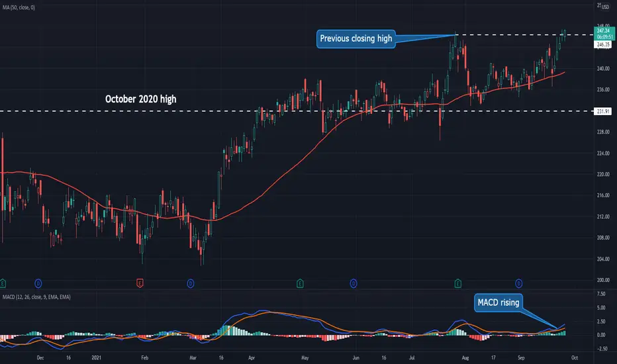Click the Sep label on time axis
617x364 pixels.
pos(521,357)
